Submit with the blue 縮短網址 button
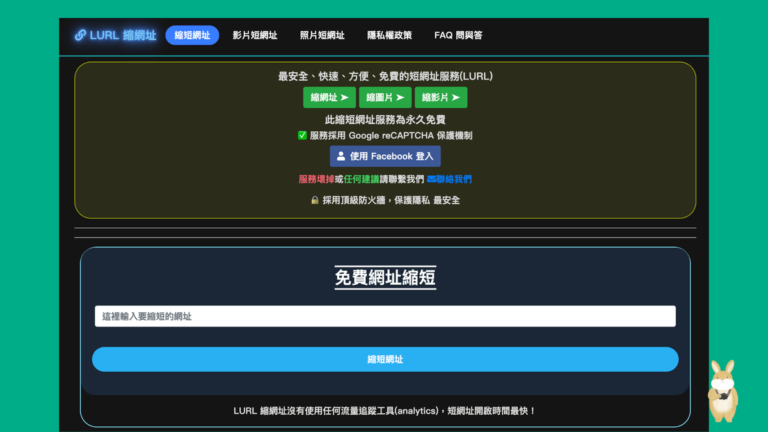This screenshot has height=432, width=768. pyautogui.click(x=385, y=360)
